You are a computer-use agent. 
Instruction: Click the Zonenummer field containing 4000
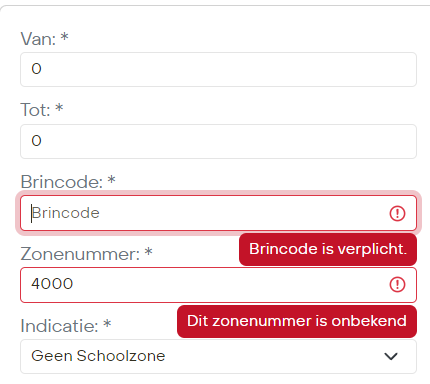click(218, 285)
